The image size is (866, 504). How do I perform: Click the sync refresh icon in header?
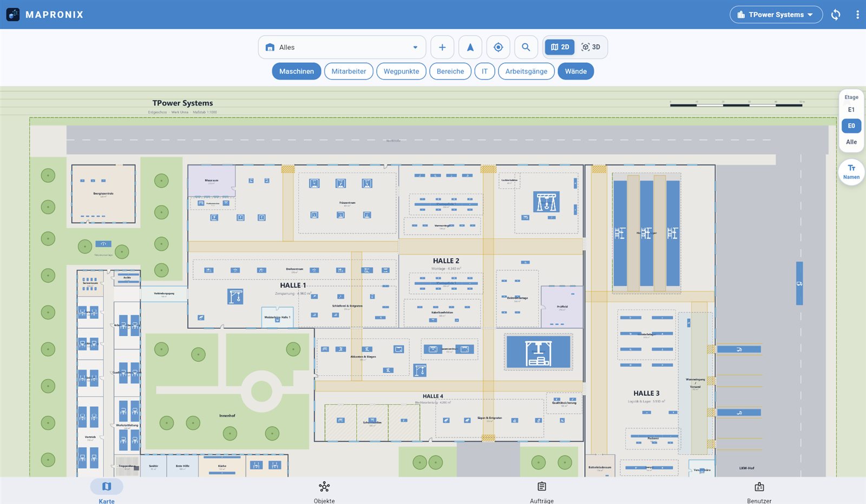coord(836,15)
